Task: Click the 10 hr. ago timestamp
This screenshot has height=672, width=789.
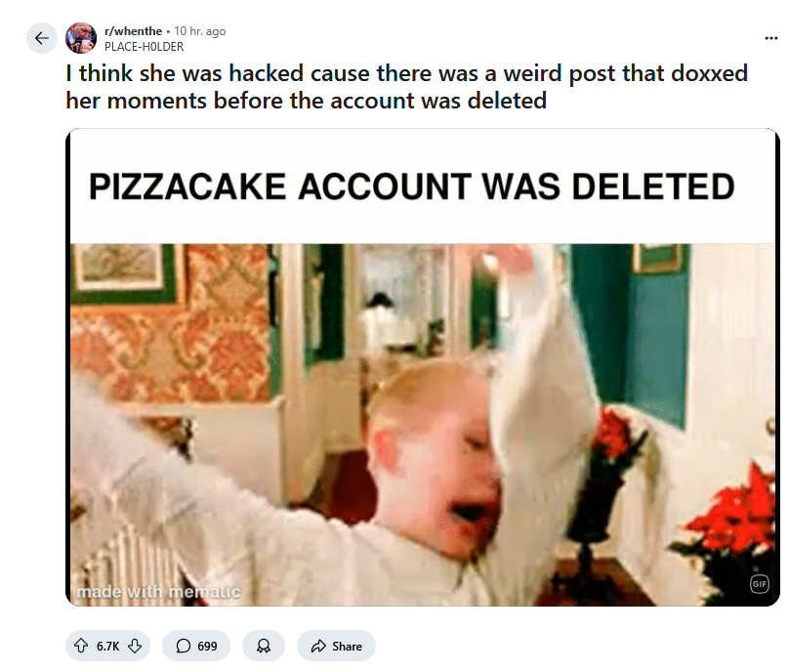Action: click(x=200, y=31)
